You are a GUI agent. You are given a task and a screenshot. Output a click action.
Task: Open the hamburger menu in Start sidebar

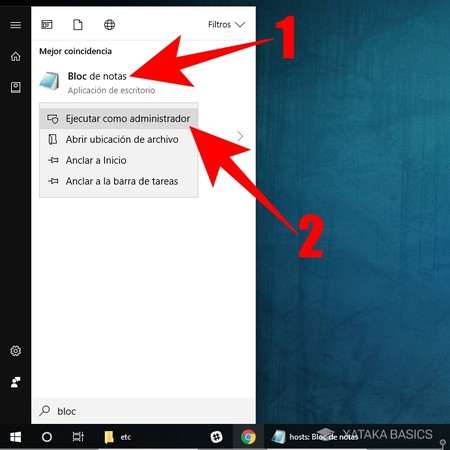tap(15, 25)
